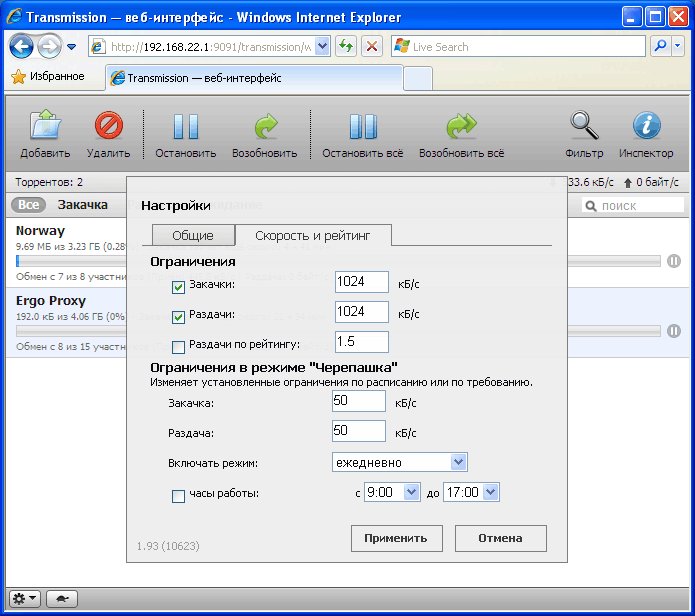Click turtle Раздача field 50

pos(359,431)
